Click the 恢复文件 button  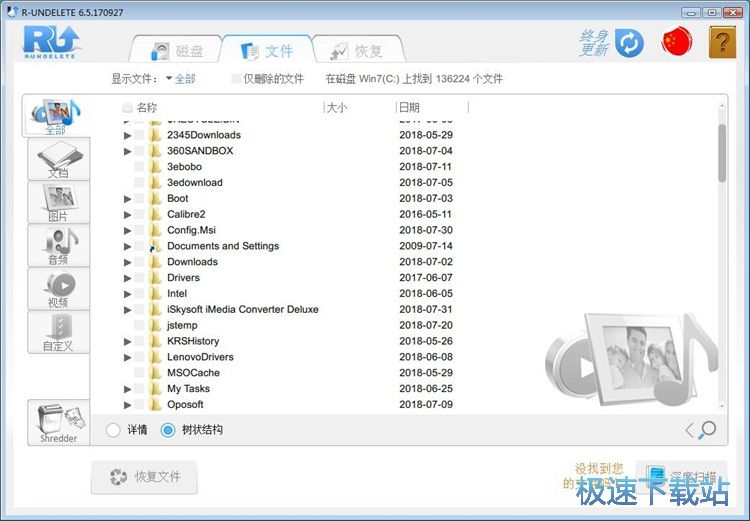click(x=144, y=477)
